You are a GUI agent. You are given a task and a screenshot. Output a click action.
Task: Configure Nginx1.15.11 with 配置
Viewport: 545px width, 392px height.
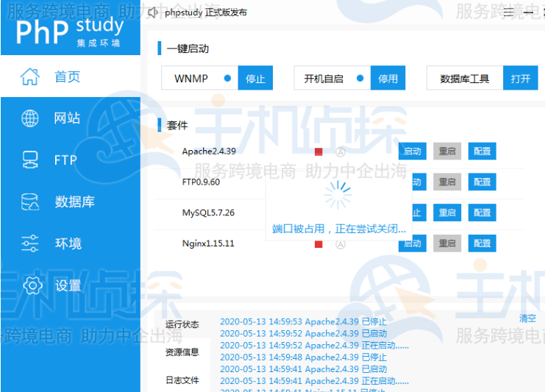point(482,243)
